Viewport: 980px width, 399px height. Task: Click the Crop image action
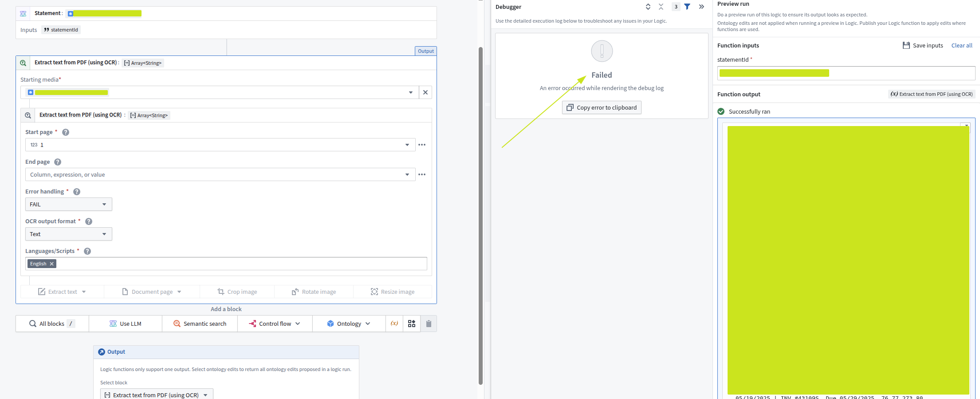pos(237,292)
